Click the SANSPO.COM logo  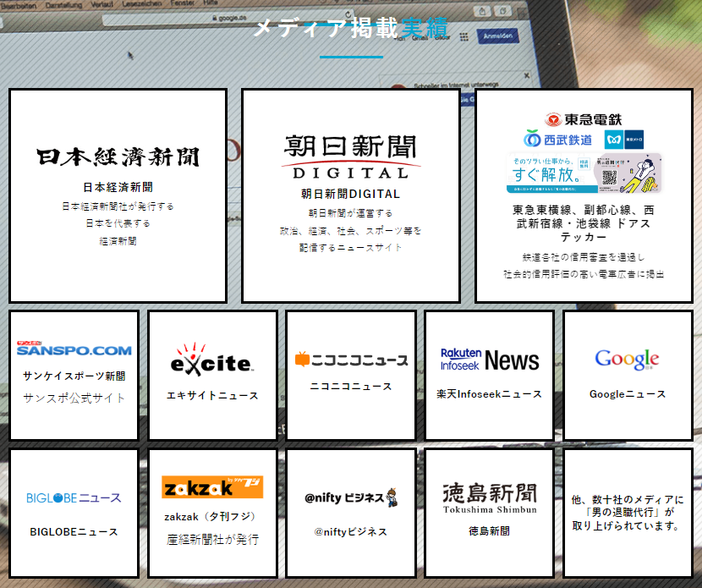[x=74, y=349]
